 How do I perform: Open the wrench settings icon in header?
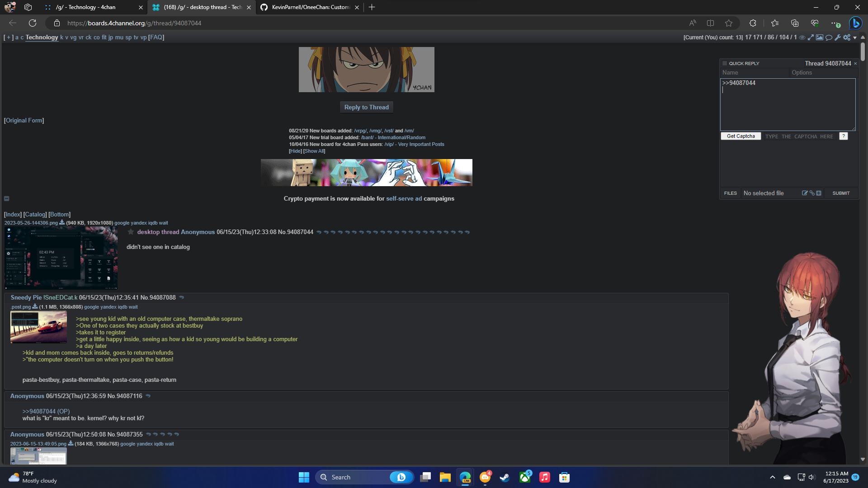click(838, 38)
